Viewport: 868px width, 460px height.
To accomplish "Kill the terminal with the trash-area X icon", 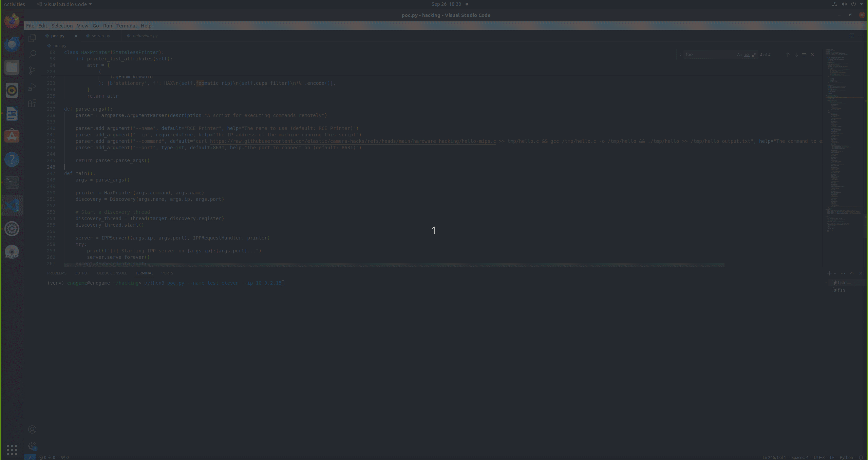I will point(860,273).
